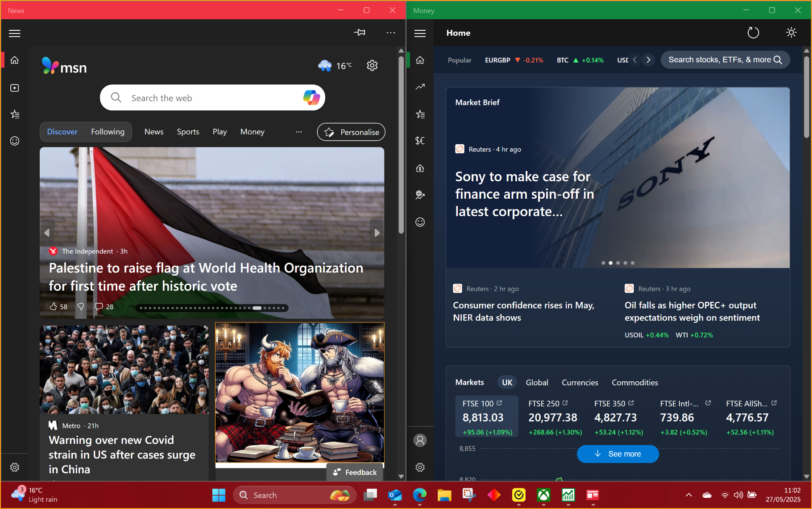Open the Videos icon in News sidebar
Screen dimensions: 812x509
pos(15,88)
